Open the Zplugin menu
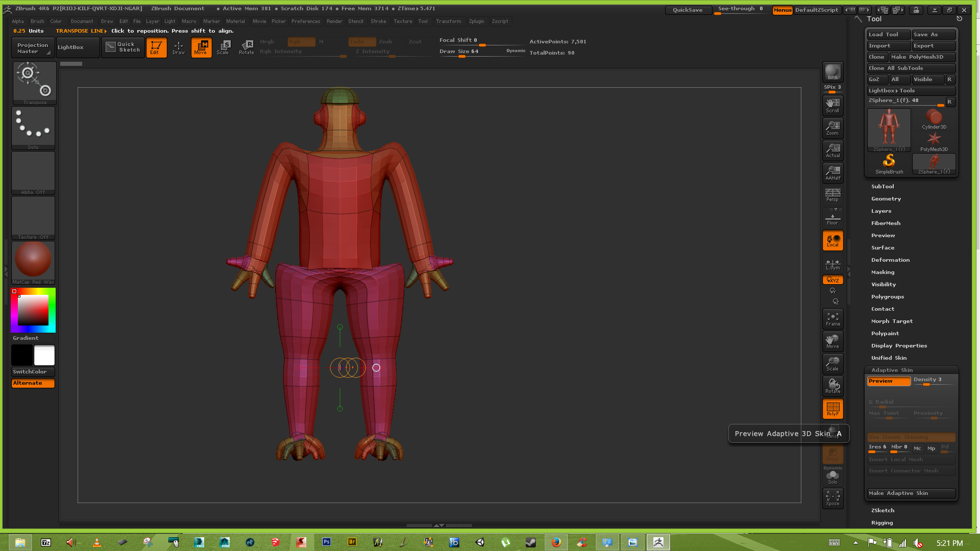Screen dimensions: 980x551 click(477, 21)
